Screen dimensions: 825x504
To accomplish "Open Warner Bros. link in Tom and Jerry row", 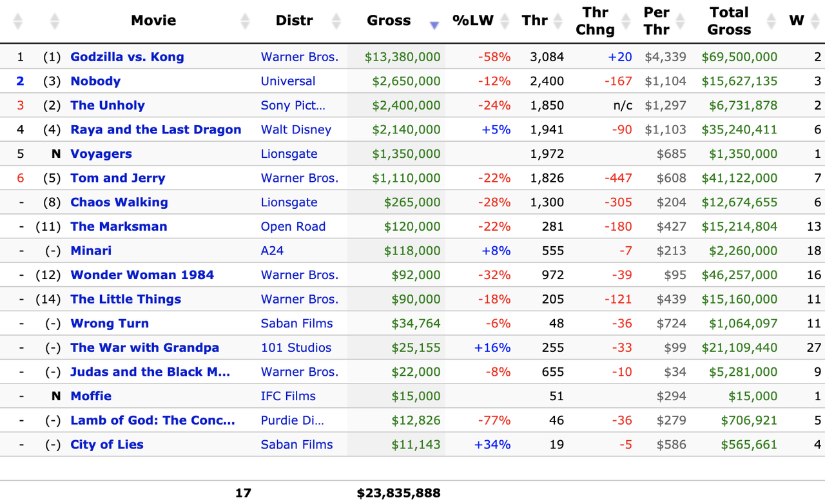I will click(300, 178).
